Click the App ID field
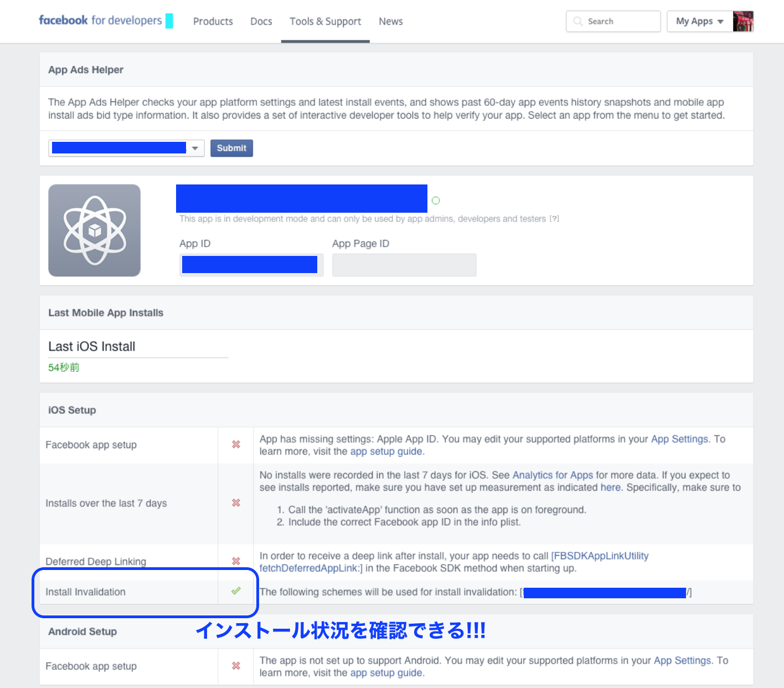Image resolution: width=784 pixels, height=688 pixels. click(x=251, y=265)
